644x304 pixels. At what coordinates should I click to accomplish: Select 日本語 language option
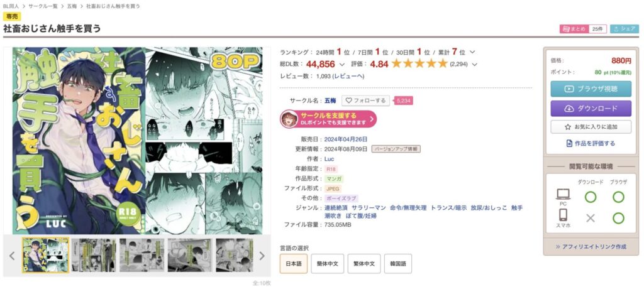(293, 264)
